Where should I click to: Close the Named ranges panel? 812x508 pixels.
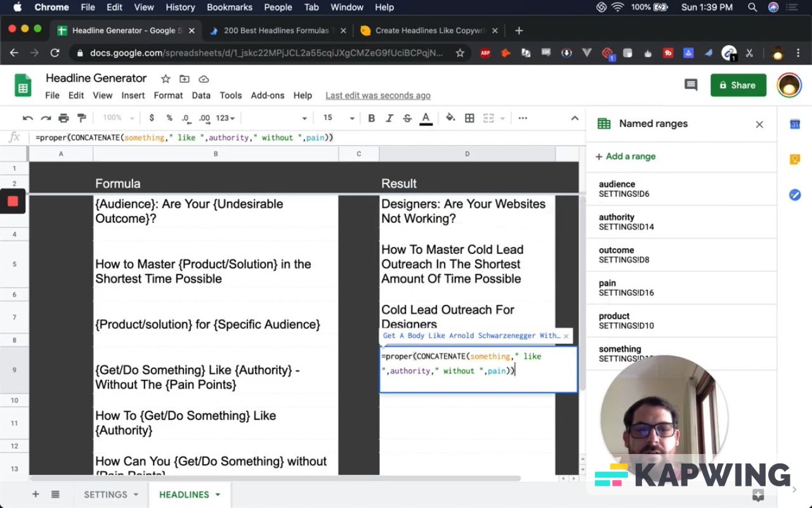click(x=759, y=124)
